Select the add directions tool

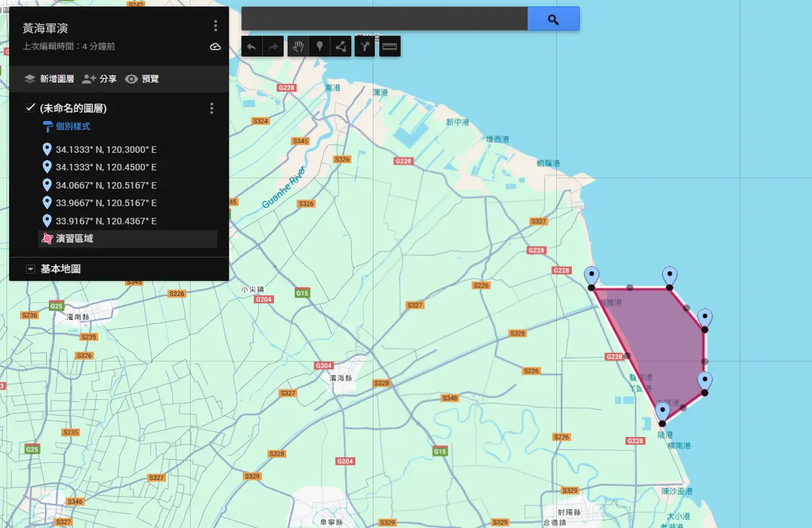click(x=365, y=46)
